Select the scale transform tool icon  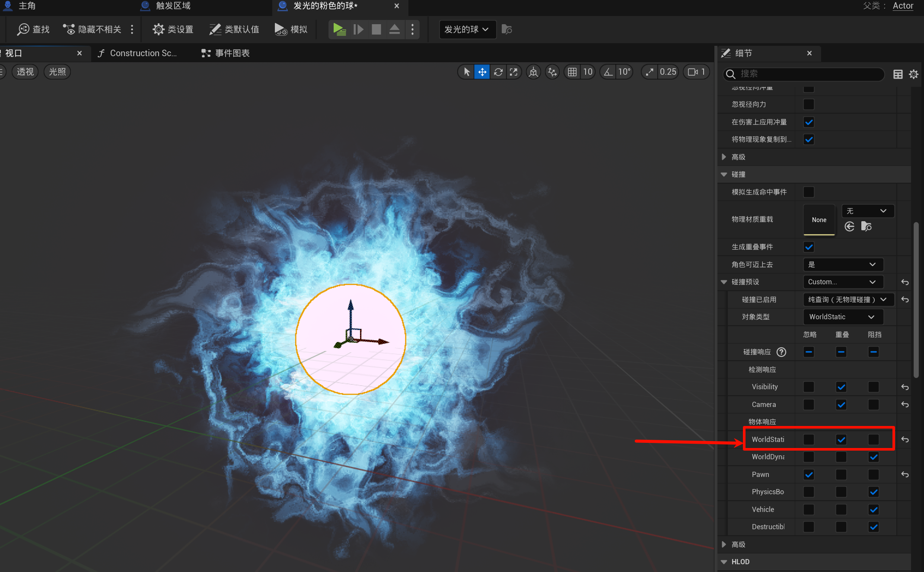tap(513, 72)
